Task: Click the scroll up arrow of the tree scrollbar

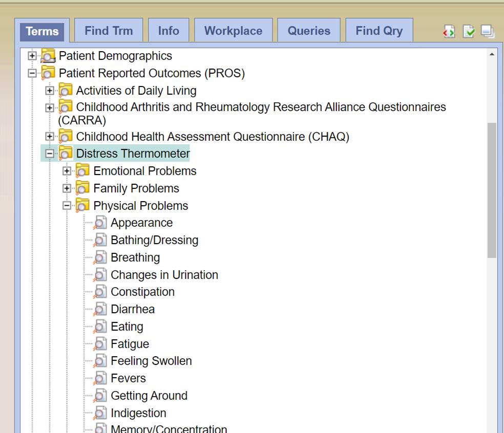Action: tap(492, 54)
